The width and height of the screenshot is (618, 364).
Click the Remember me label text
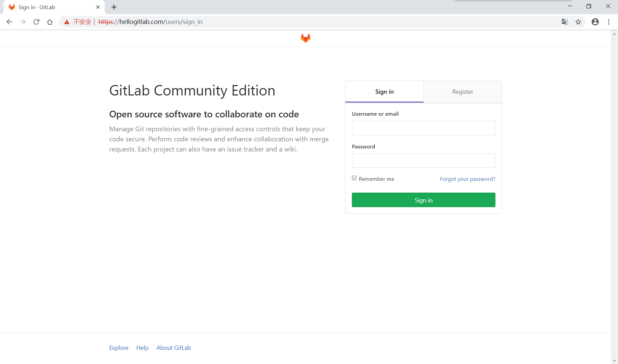tap(377, 179)
